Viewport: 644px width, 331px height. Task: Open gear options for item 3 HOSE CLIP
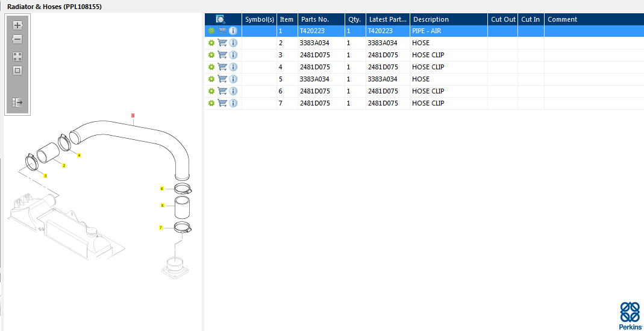211,55
